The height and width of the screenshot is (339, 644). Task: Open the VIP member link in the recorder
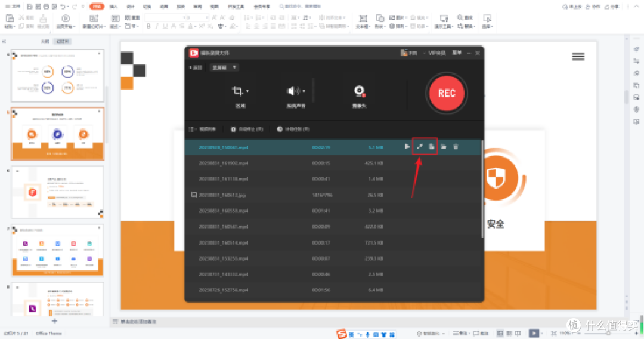436,53
